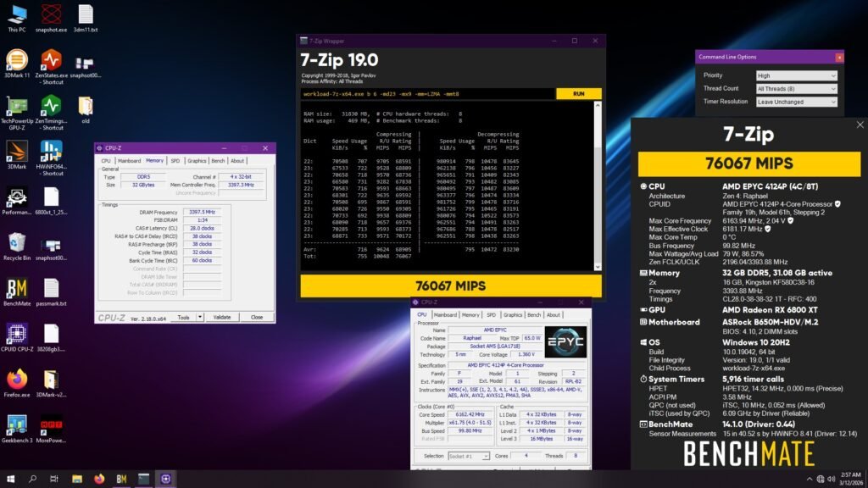Change the Thread Count dropdown selection

point(795,88)
